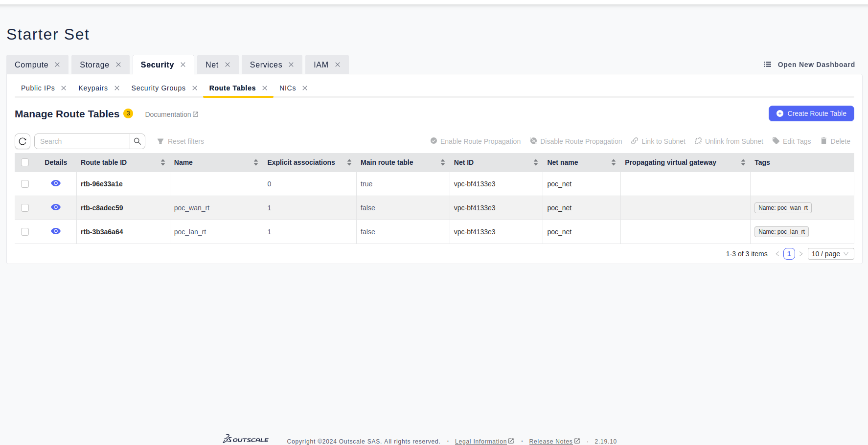Click the Open New Dashboard list icon

(x=767, y=65)
